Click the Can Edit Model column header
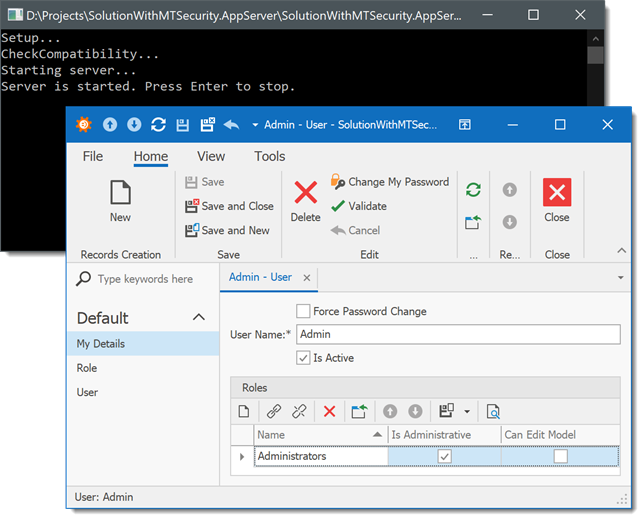 pos(560,435)
